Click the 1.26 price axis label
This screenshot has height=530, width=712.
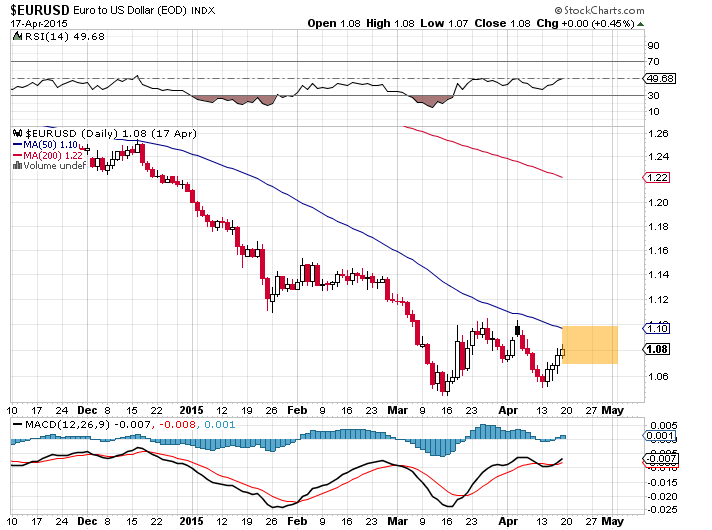(656, 133)
